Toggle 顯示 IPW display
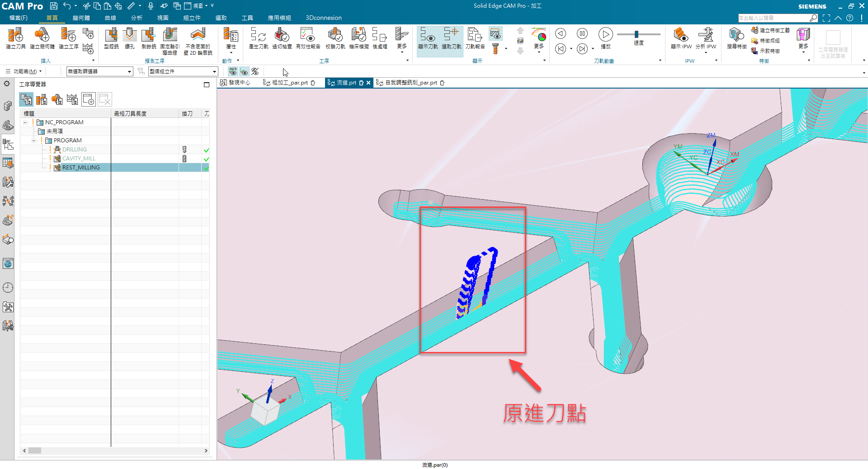The height and width of the screenshot is (469, 868). 681,38
